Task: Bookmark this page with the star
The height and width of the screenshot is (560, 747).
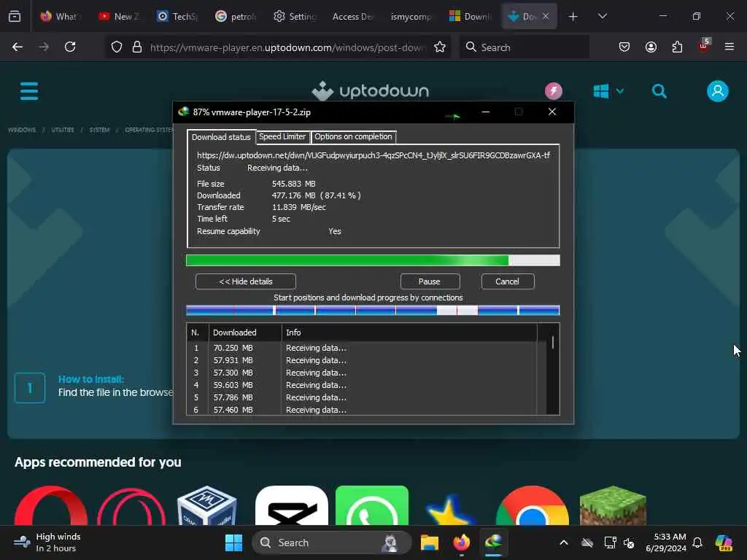Action: (440, 47)
